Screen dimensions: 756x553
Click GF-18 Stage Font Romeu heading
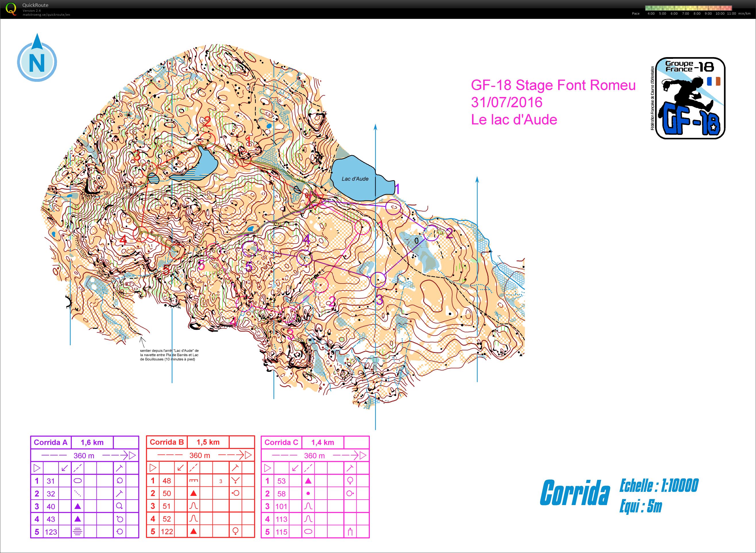[x=553, y=85]
